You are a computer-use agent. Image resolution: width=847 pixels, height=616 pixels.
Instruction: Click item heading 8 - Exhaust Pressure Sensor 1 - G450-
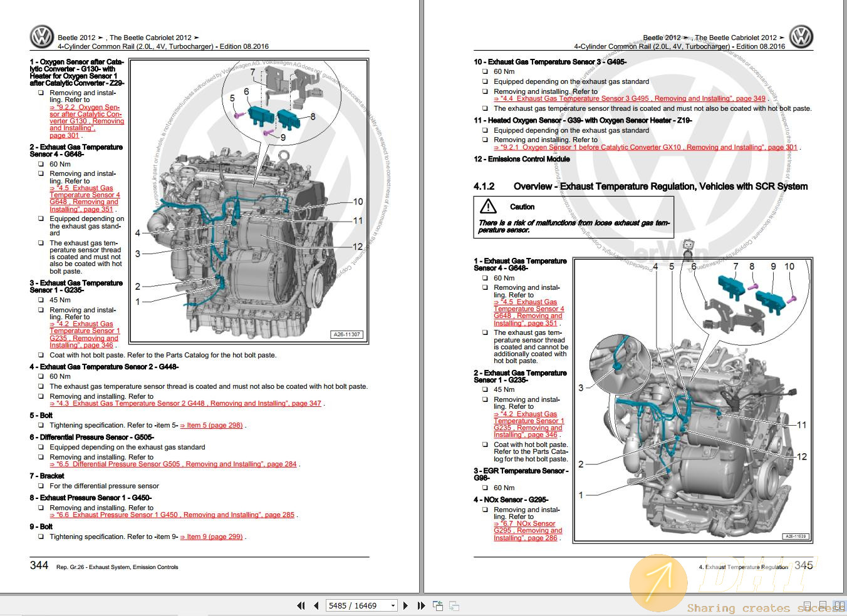(91, 498)
